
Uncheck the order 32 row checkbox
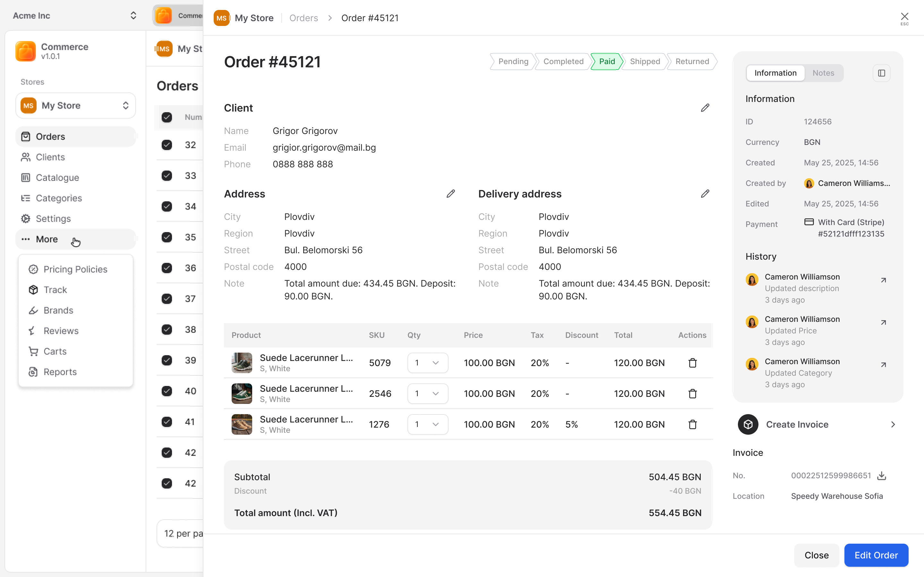pyautogui.click(x=167, y=145)
